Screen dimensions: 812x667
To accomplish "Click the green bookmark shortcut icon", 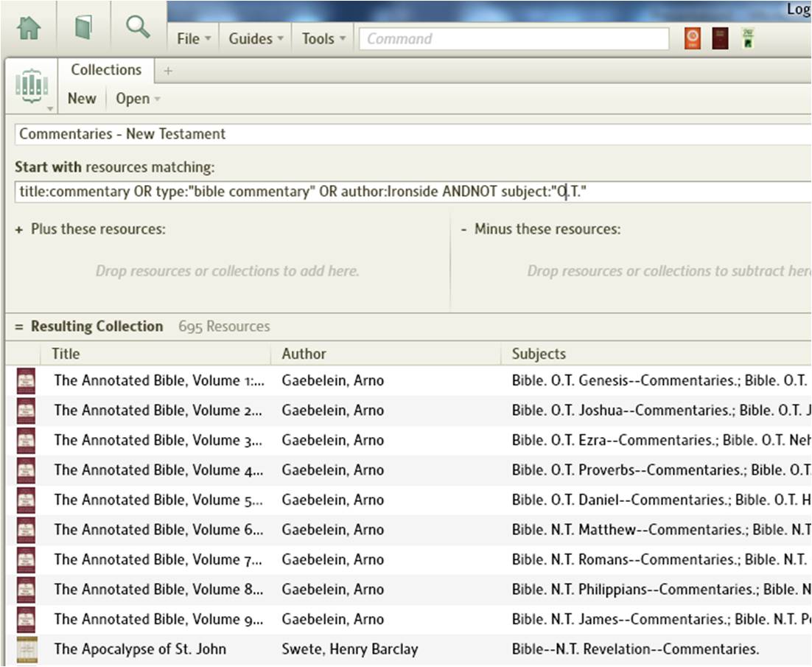I will (x=748, y=38).
